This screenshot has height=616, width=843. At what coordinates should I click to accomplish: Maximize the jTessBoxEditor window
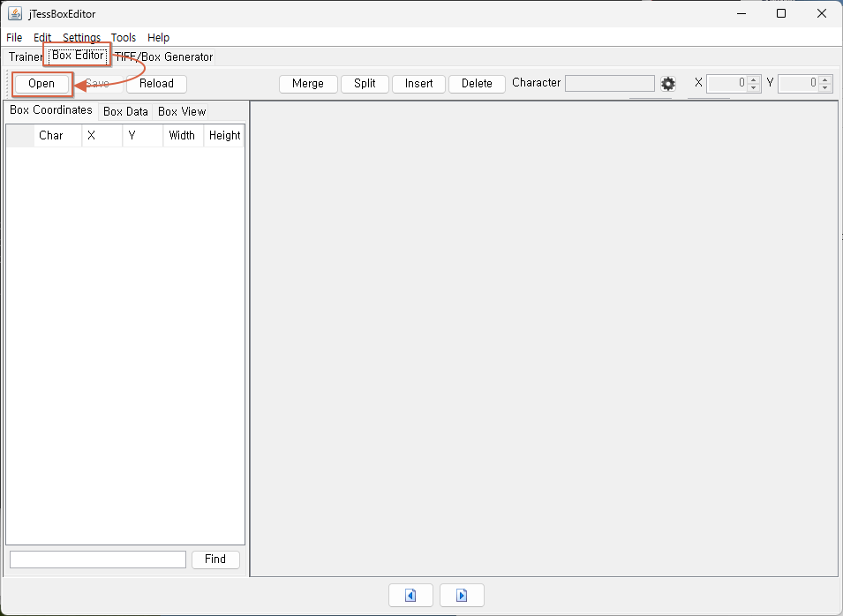(781, 13)
